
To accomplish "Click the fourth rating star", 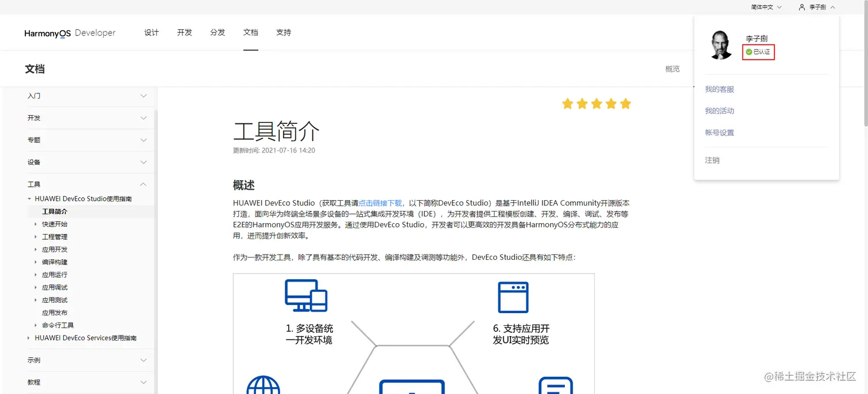I will (611, 104).
